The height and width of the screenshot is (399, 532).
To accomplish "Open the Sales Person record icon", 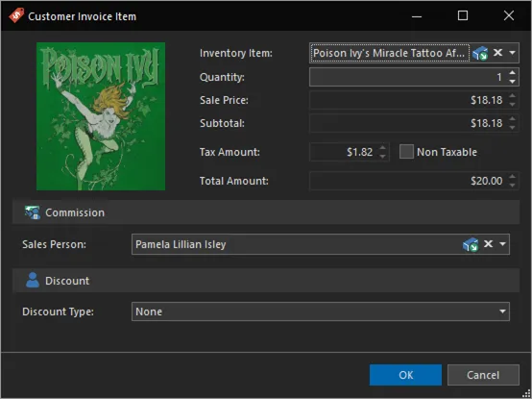I will pos(471,244).
